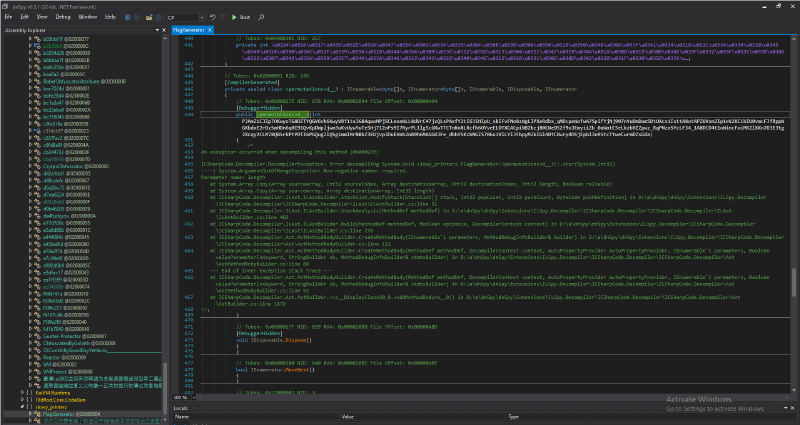Select the ObfuscatedByGoliath tree item

click(x=80, y=343)
